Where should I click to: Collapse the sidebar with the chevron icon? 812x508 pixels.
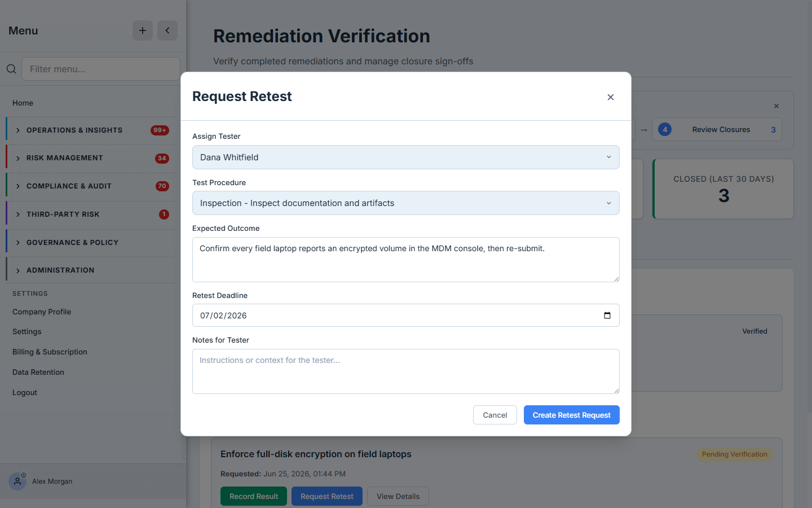pos(167,30)
